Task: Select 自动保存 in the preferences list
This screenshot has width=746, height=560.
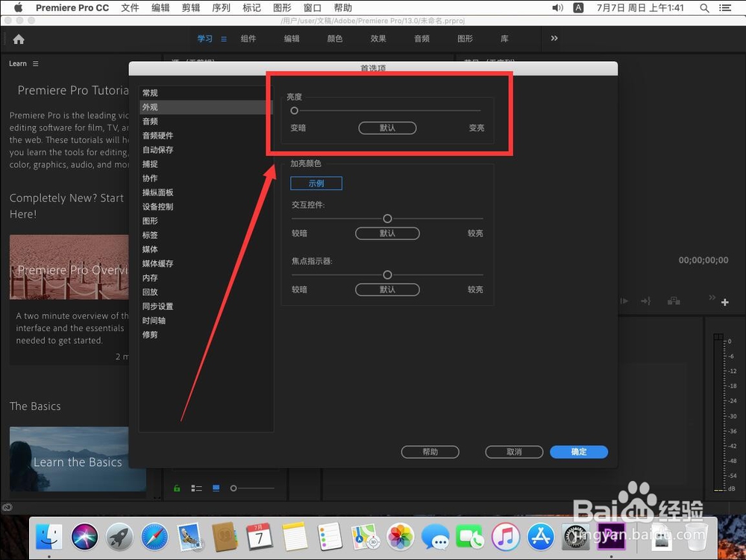Action: tap(206, 150)
